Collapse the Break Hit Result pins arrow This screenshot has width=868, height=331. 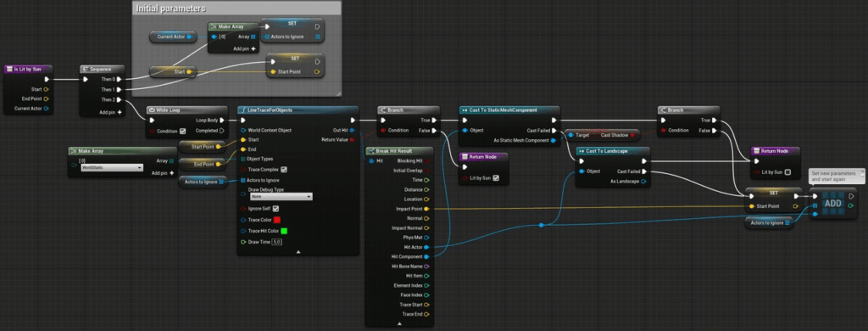398,323
